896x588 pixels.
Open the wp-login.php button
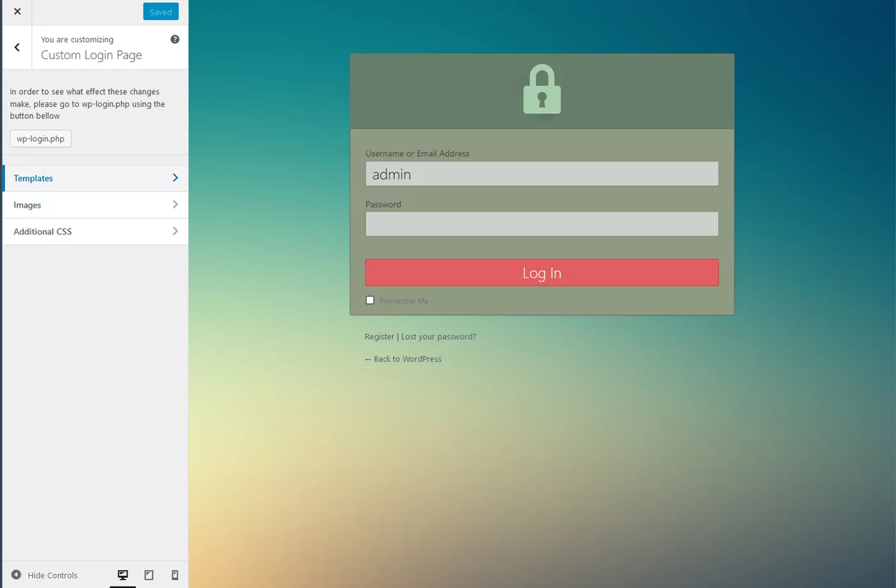click(x=40, y=139)
